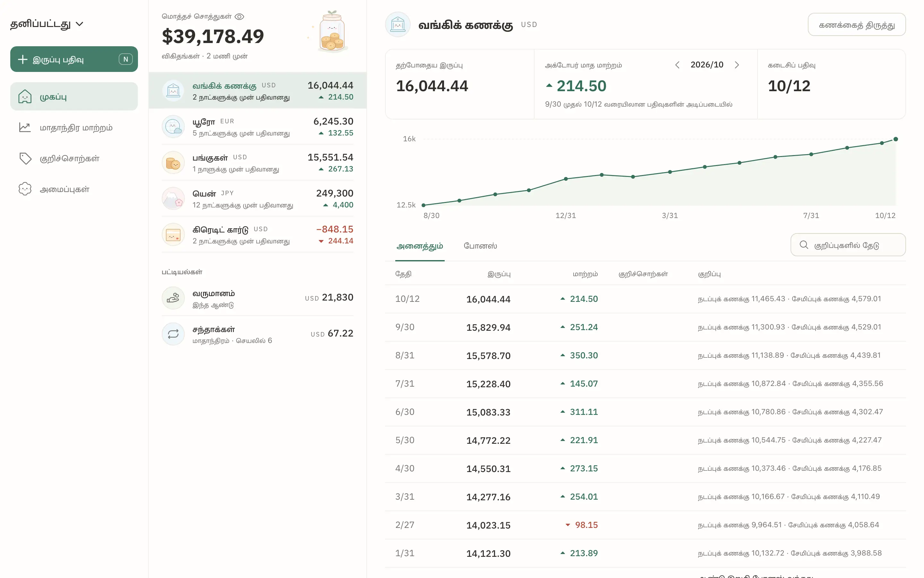The image size is (924, 578).
Task: Click the 2/27 row change value 98.15
Action: click(x=586, y=525)
